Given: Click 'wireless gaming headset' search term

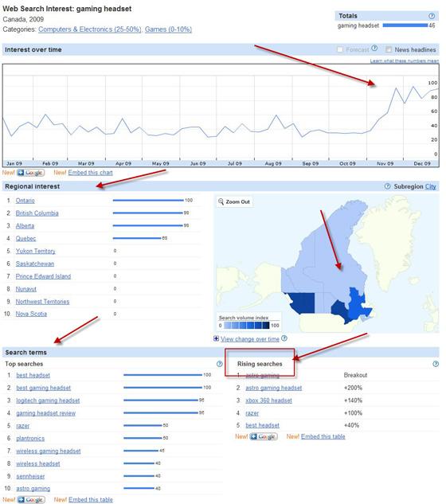Looking at the screenshot, I should 49,451.
